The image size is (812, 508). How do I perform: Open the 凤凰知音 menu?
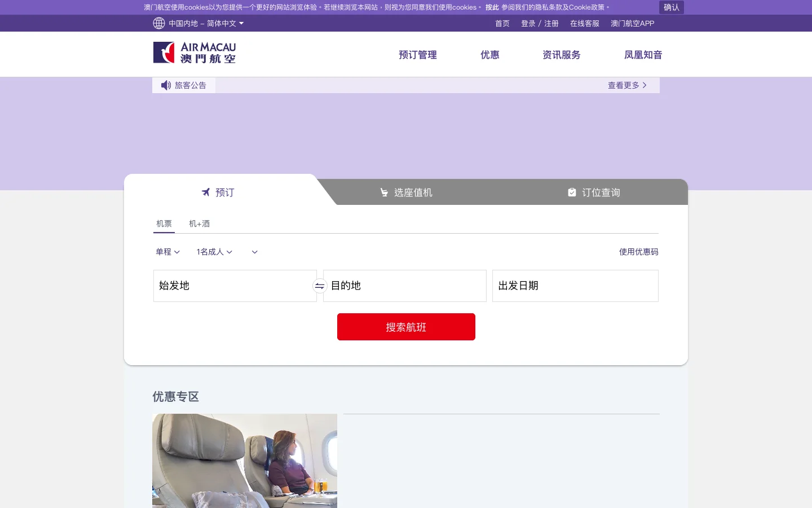pos(643,55)
